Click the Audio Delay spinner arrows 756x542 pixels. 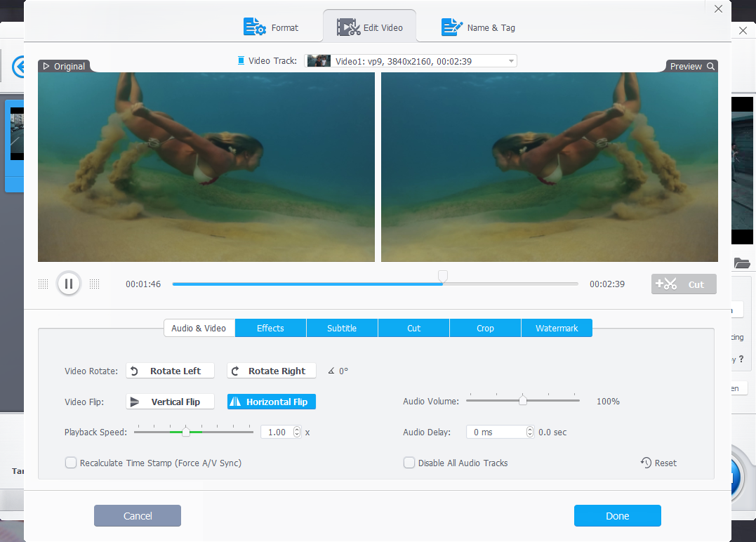(x=529, y=432)
